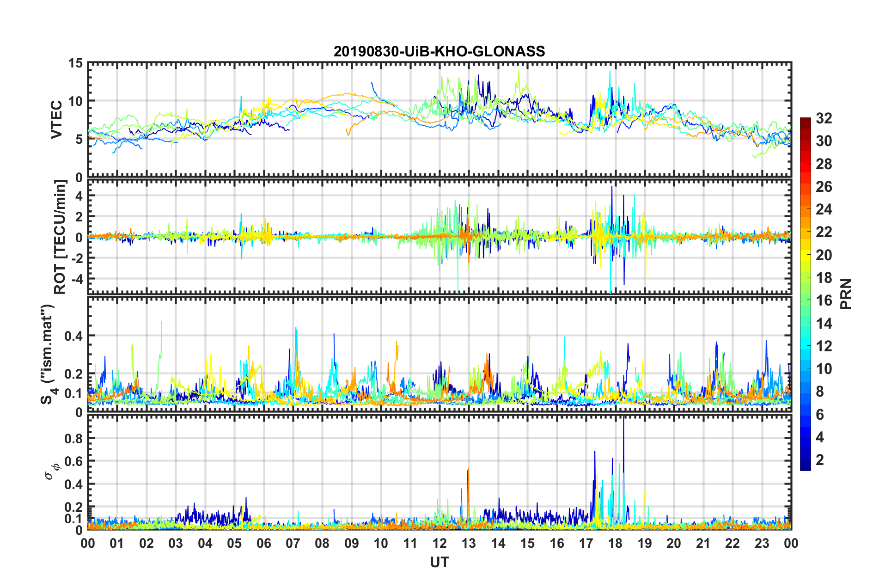
Task: Select x-axis hour tick "13"
Action: [x=469, y=543]
